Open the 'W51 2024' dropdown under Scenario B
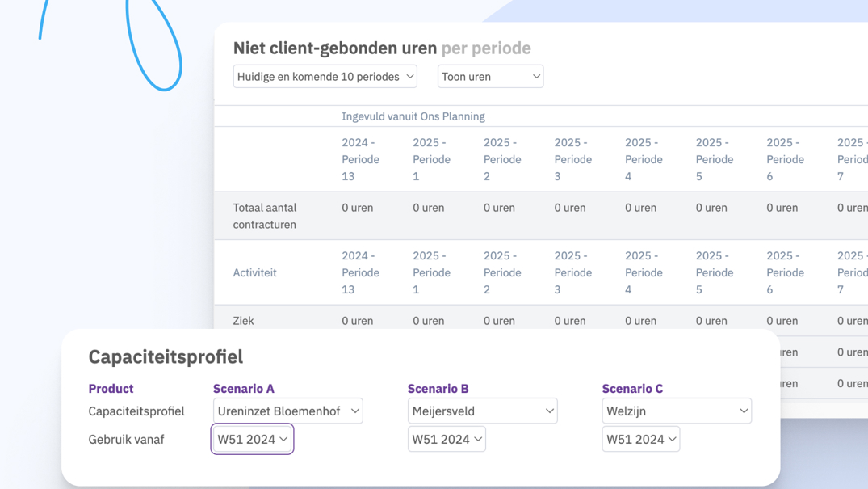This screenshot has width=868, height=489. tap(447, 439)
